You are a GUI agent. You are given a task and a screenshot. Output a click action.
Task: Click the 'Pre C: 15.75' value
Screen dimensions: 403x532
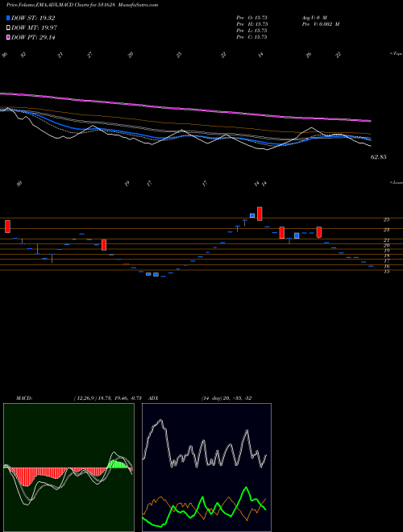(x=252, y=37)
